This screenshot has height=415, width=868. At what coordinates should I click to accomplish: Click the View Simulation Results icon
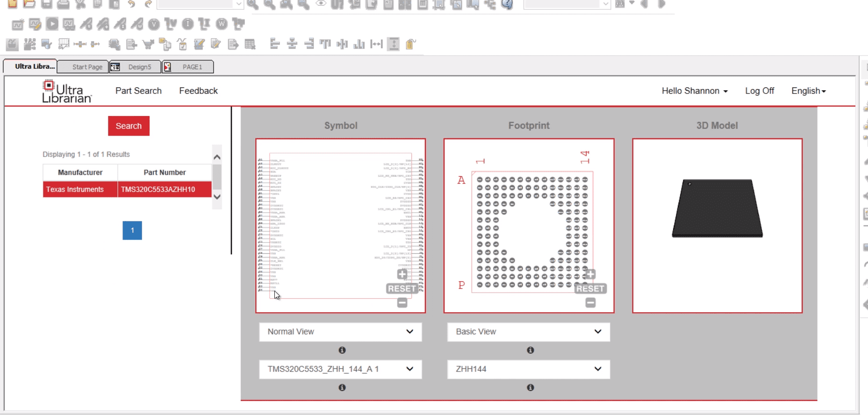pyautogui.click(x=69, y=24)
